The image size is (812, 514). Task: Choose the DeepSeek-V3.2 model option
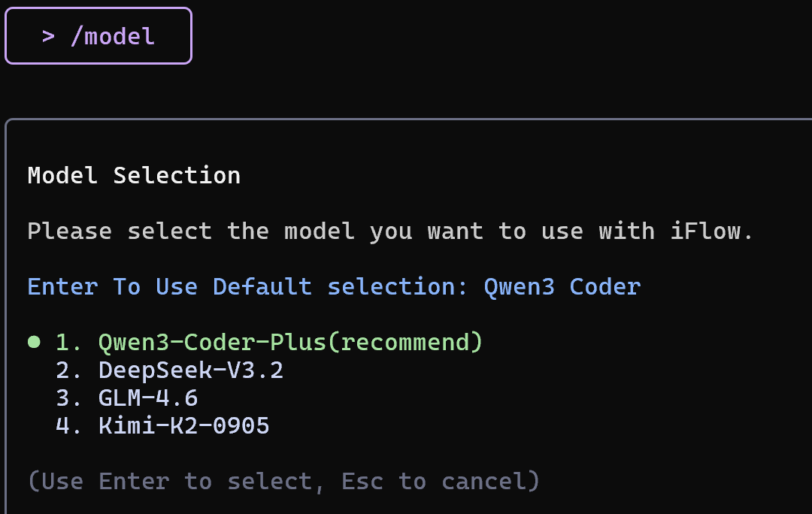click(191, 370)
